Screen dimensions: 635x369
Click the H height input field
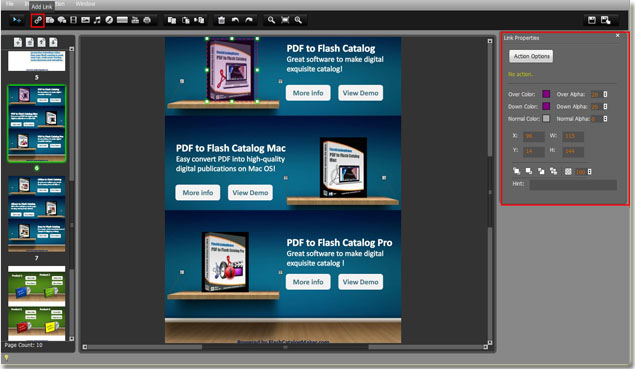click(x=573, y=151)
